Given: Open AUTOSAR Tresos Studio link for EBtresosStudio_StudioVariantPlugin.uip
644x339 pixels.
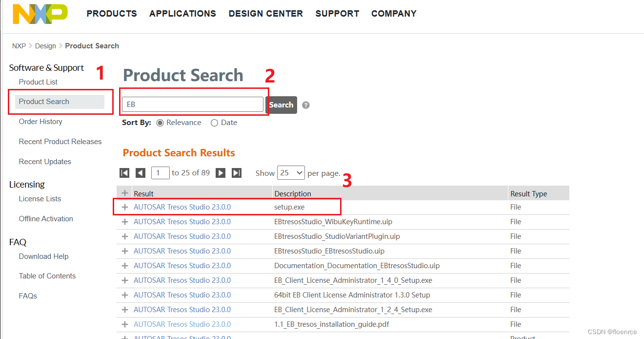Looking at the screenshot, I should pos(182,236).
